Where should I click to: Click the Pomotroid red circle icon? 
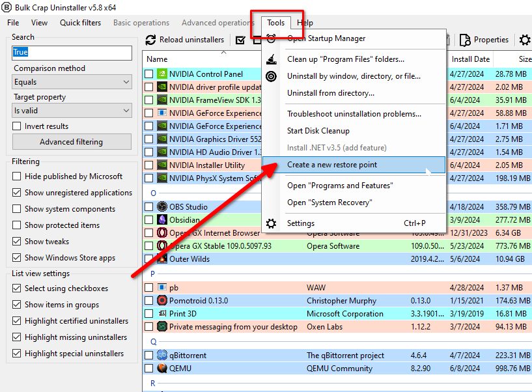(x=162, y=301)
